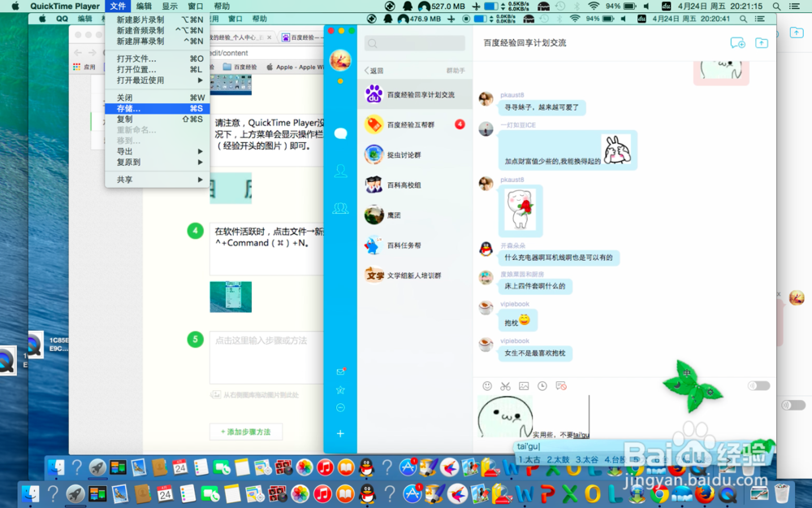Screen dimensions: 812x508
Task: Toggle the sound switch in QQ chat toolbar
Action: 758,385
